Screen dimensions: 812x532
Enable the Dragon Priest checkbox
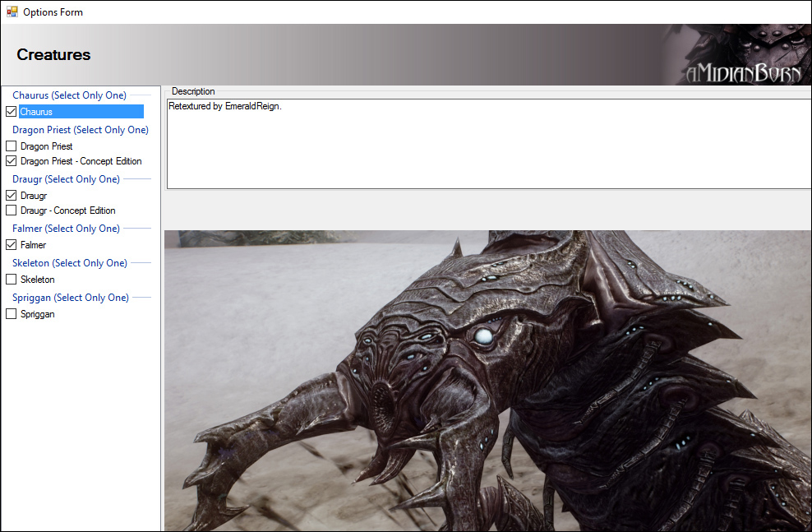point(11,146)
